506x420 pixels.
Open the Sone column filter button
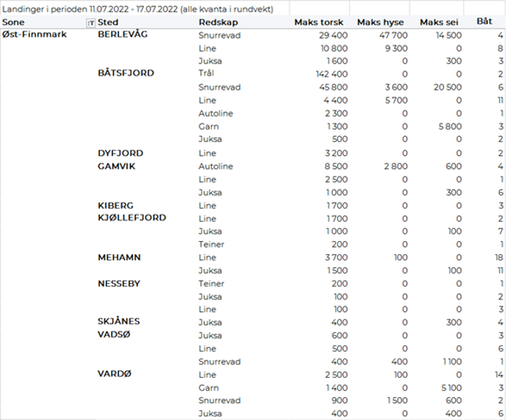click(x=91, y=23)
